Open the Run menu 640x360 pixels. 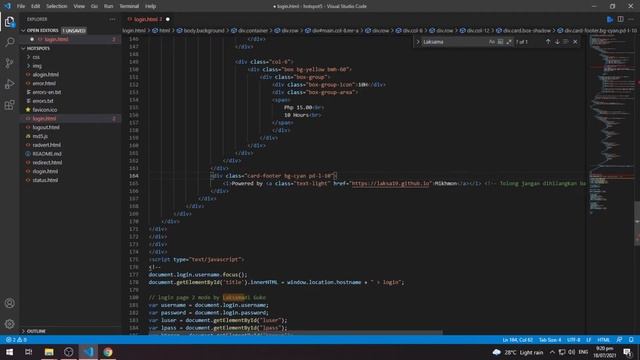tap(108, 6)
